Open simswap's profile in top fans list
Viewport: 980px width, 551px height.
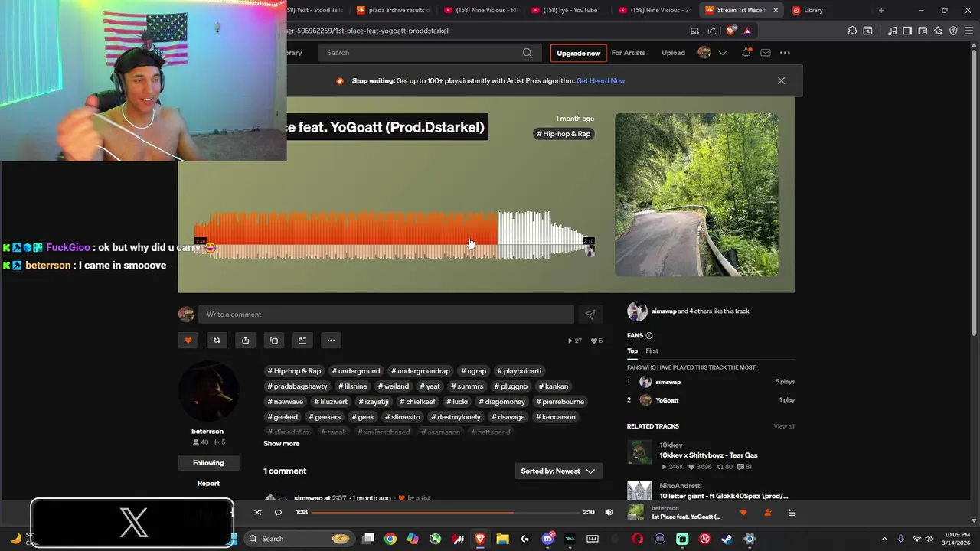(668, 382)
